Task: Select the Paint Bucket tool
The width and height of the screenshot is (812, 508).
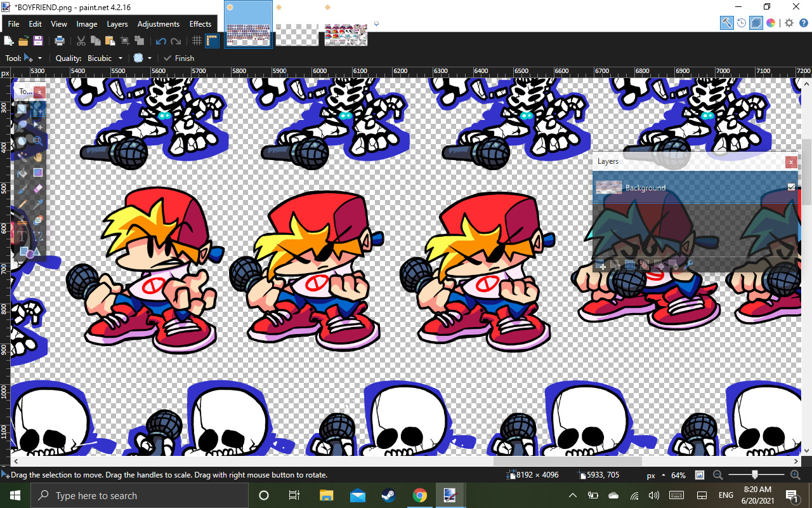Action: [22, 173]
